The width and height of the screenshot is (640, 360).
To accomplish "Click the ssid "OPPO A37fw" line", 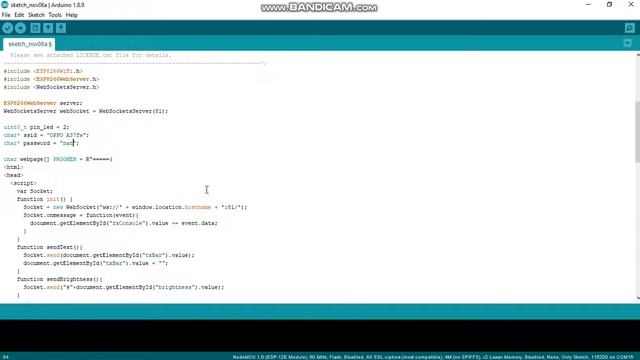I will [x=46, y=135].
